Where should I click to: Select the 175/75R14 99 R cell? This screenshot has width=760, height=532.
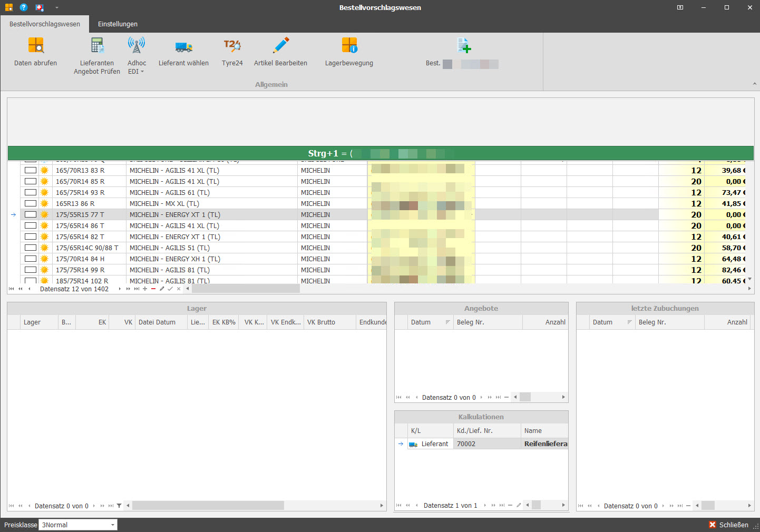[89, 270]
